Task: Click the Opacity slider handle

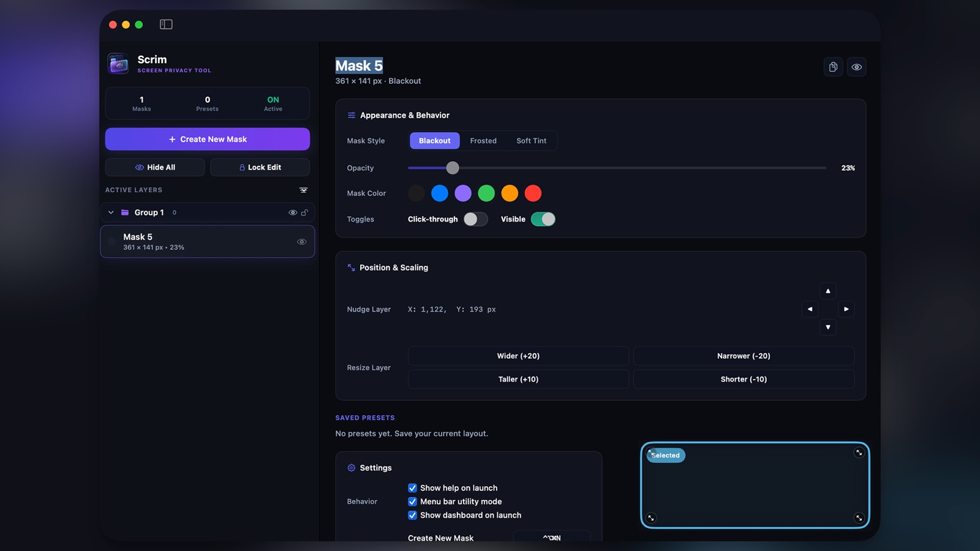Action: coord(453,168)
